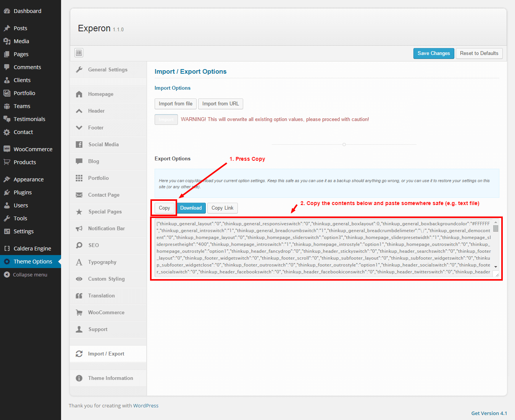Click the Products cart icon
The image size is (515, 420).
[x=7, y=162]
